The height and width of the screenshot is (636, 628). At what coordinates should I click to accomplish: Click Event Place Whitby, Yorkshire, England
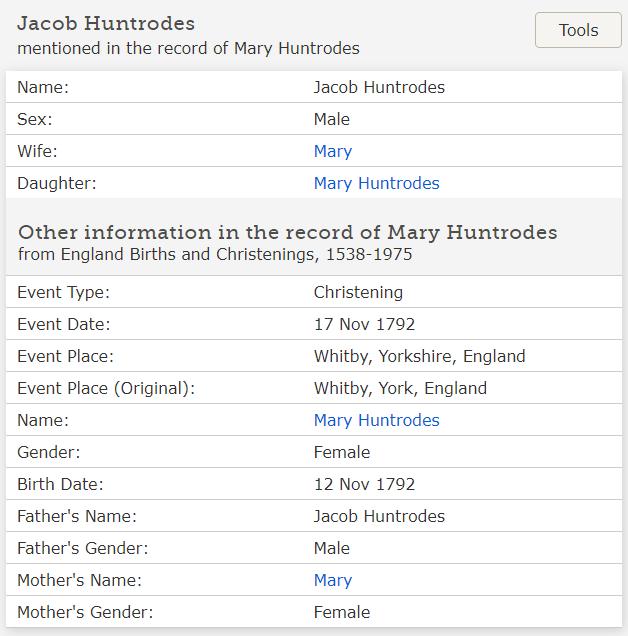(419, 356)
